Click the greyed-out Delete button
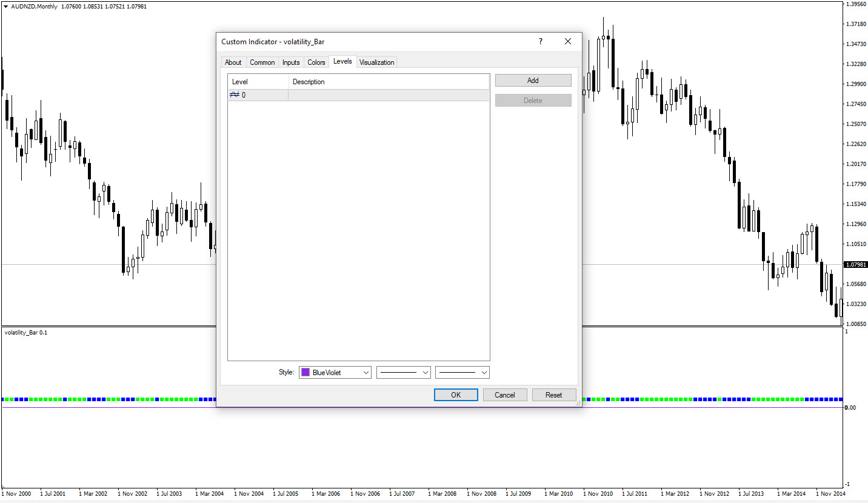868x503 pixels. [533, 101]
